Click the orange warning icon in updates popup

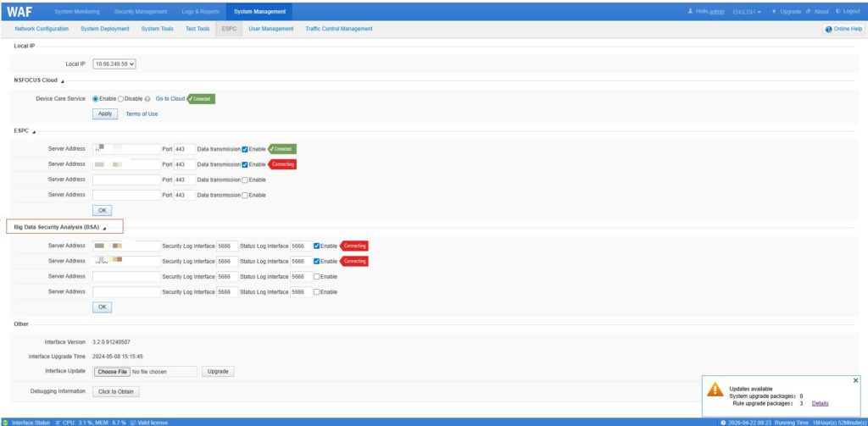pos(715,390)
